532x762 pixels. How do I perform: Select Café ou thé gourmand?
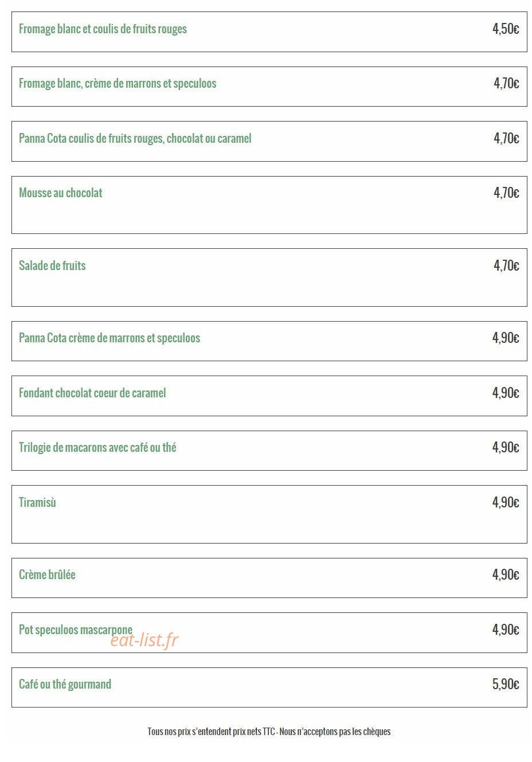[x=269, y=687]
